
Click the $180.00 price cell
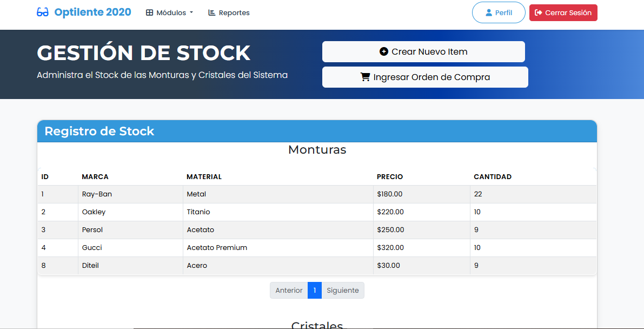pyautogui.click(x=422, y=194)
